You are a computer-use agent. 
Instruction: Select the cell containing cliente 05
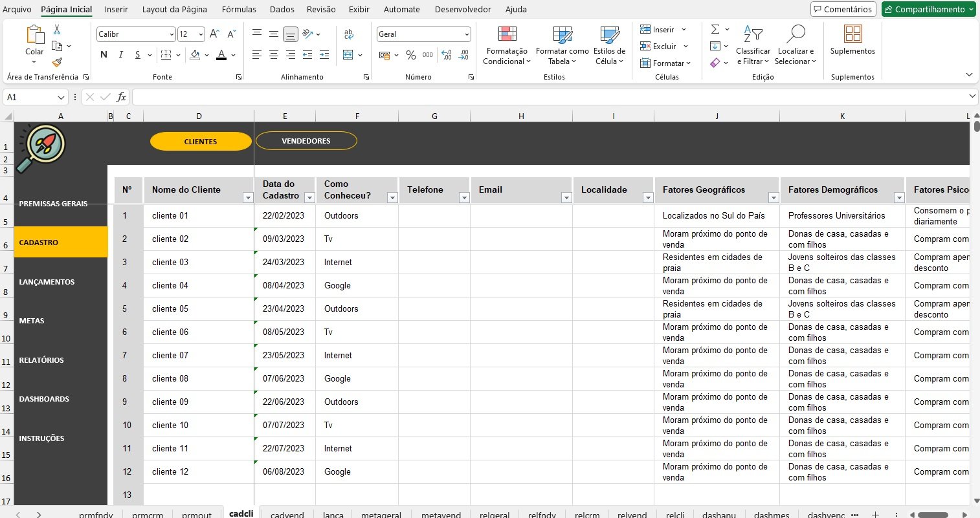tap(199, 309)
